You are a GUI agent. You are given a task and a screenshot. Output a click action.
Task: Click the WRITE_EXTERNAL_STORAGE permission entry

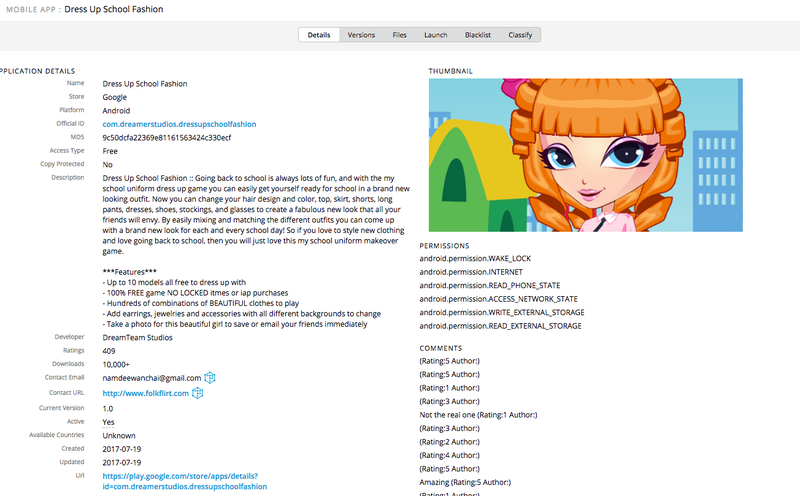click(502, 312)
